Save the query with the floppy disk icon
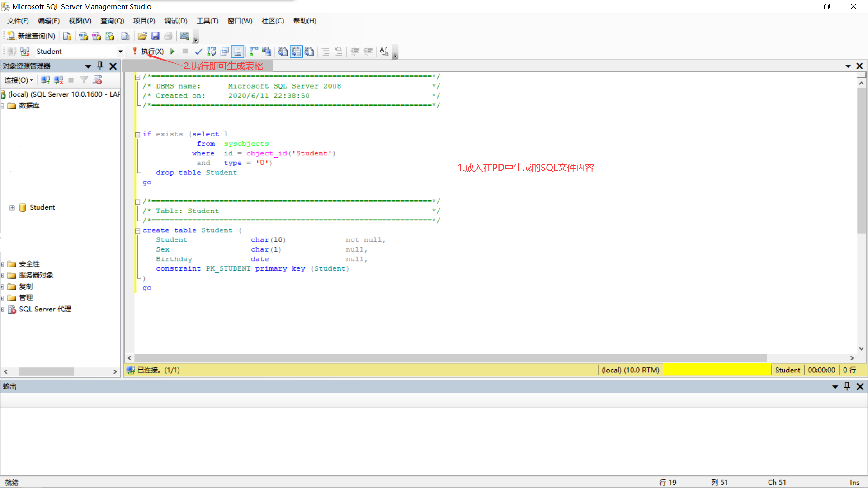 click(155, 36)
